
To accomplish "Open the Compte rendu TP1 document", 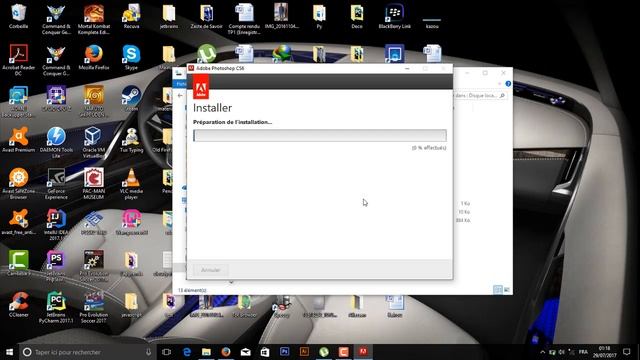I will tap(244, 19).
